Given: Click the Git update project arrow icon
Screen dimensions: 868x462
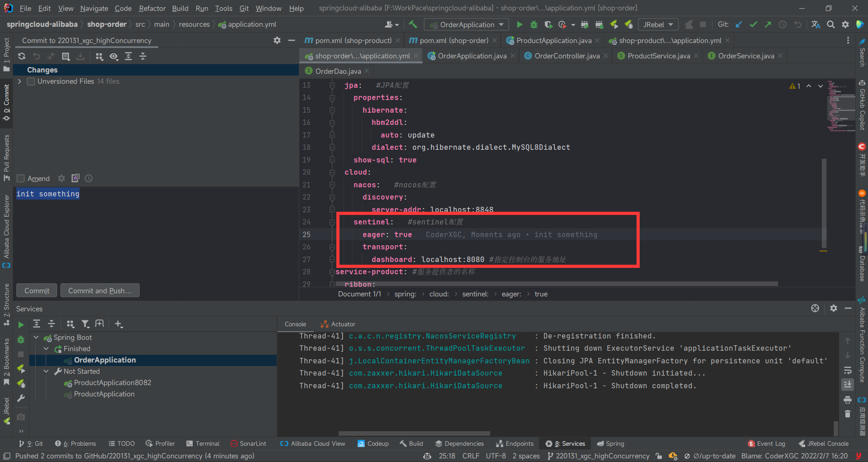Looking at the screenshot, I should [739, 24].
